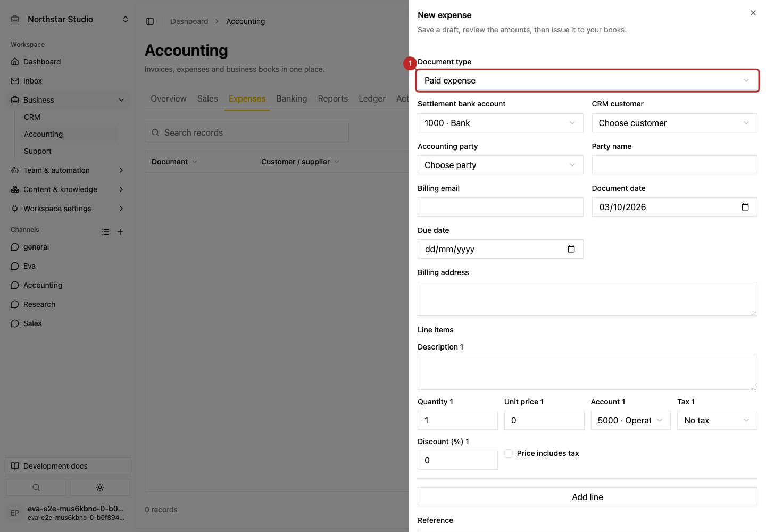Sort by the Document column header

[174, 162]
